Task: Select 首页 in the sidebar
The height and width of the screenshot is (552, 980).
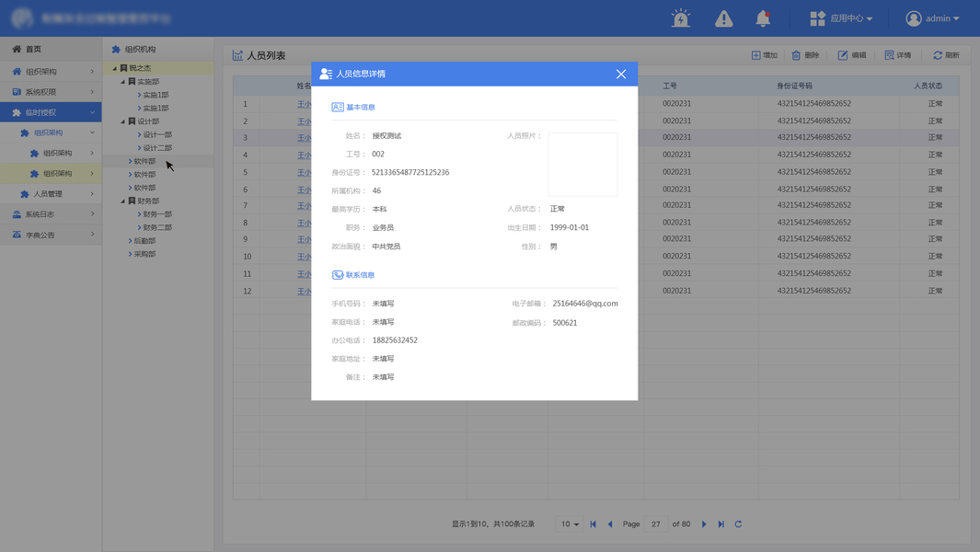Action: (51, 49)
